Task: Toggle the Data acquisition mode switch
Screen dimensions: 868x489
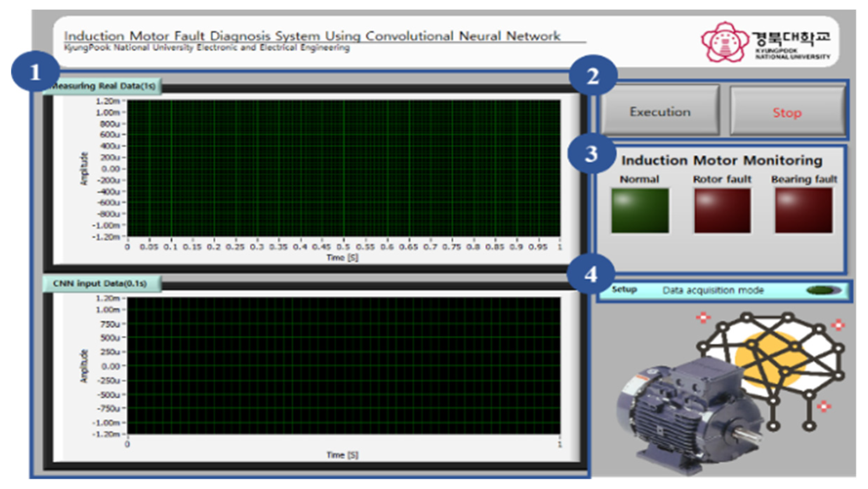Action: tap(823, 290)
